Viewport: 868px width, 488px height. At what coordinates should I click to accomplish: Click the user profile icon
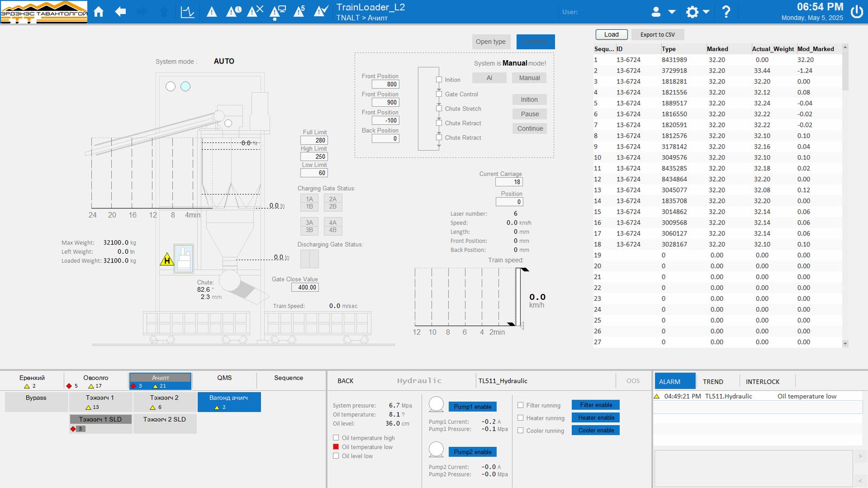[656, 11]
